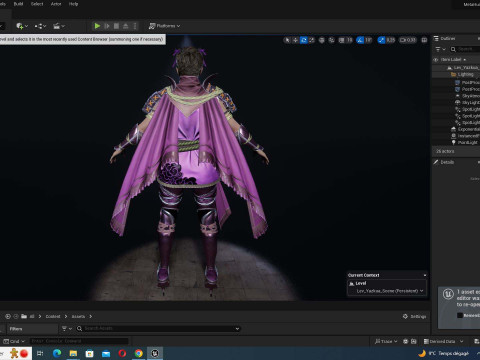
Task: Open the Derived Data dropdown
Action: coord(443,341)
